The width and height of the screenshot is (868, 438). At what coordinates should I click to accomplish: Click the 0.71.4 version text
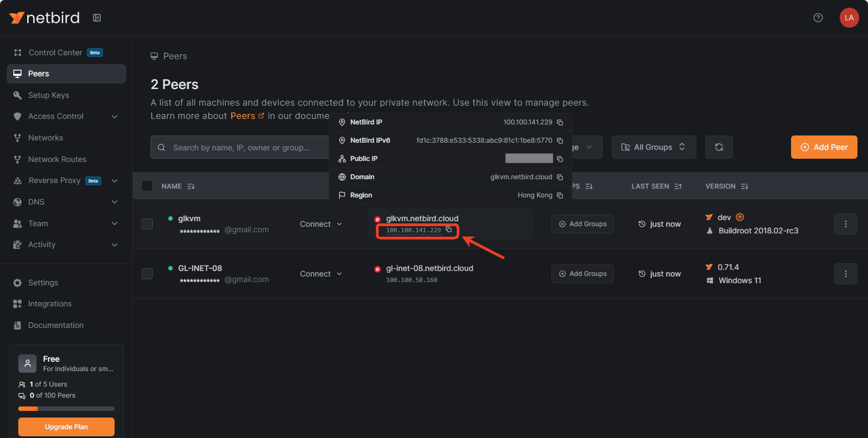click(x=728, y=267)
